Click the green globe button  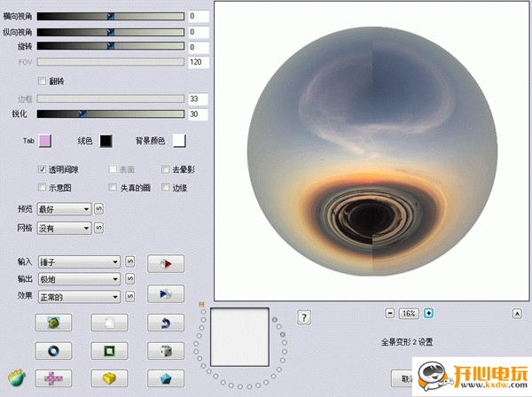pyautogui.click(x=53, y=323)
